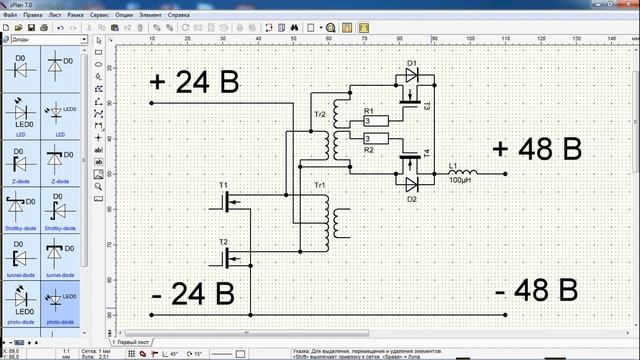The image size is (640, 360).
Task: Select the rectangle drawing tool
Action: click(98, 52)
